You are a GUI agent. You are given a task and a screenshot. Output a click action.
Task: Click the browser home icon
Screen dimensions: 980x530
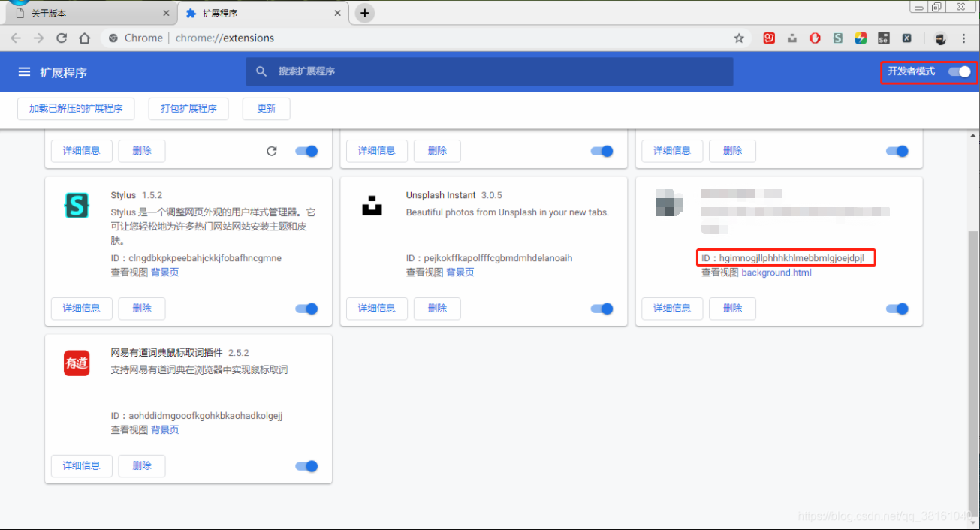(x=84, y=38)
